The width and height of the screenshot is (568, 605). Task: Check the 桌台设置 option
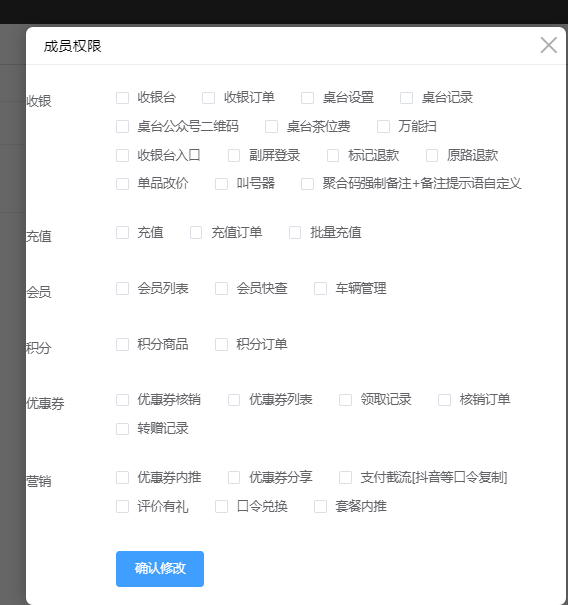[x=307, y=98]
